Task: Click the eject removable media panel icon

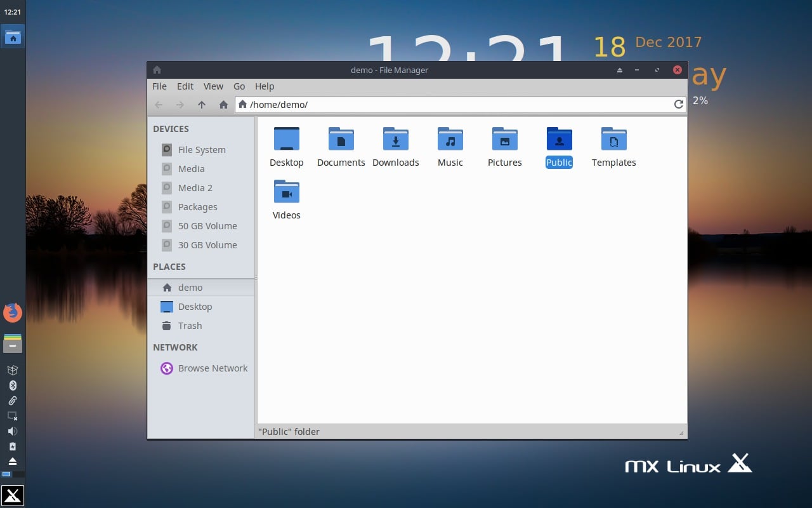Action: coord(13,461)
